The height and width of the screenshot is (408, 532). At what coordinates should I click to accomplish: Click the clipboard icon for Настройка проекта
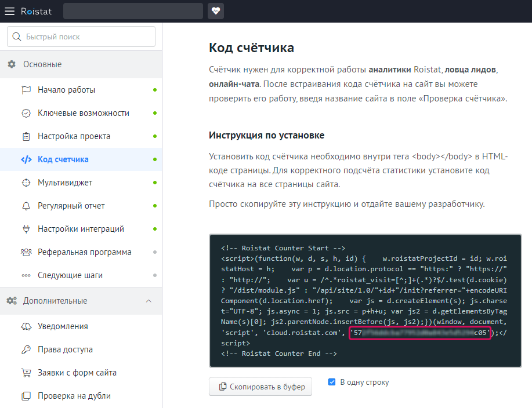pyautogui.click(x=26, y=136)
